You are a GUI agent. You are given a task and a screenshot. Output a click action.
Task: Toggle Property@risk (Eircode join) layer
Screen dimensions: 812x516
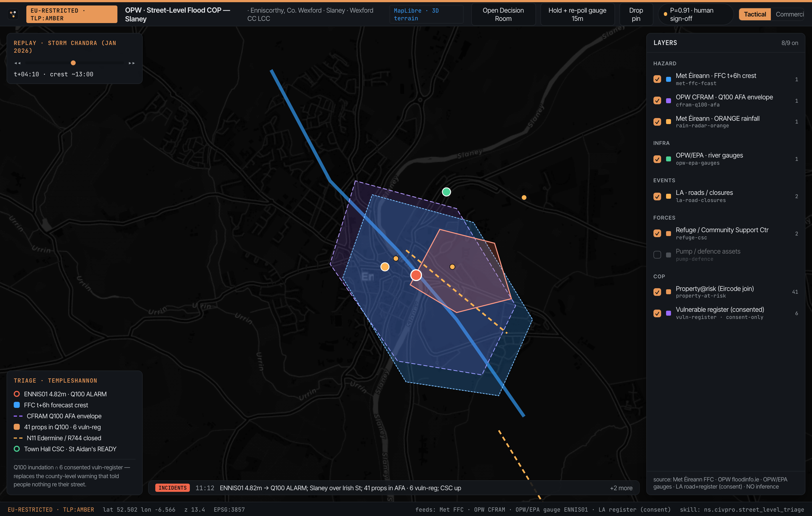click(x=657, y=292)
